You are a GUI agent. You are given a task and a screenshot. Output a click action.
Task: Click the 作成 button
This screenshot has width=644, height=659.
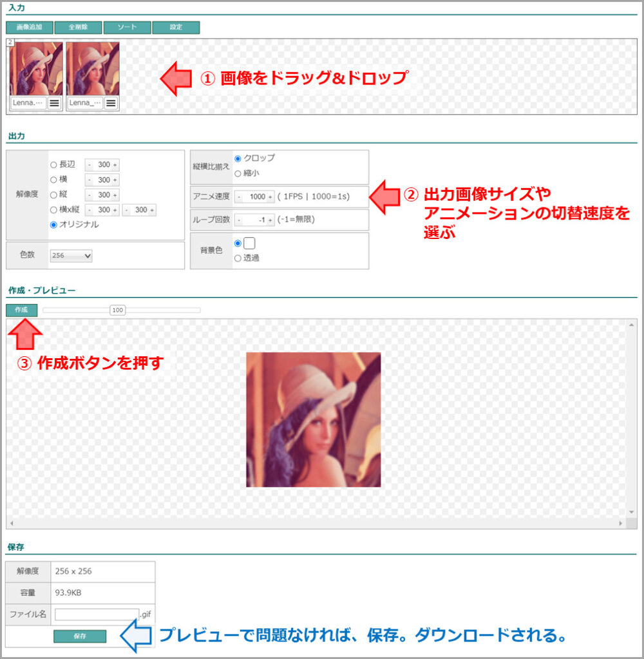click(21, 310)
